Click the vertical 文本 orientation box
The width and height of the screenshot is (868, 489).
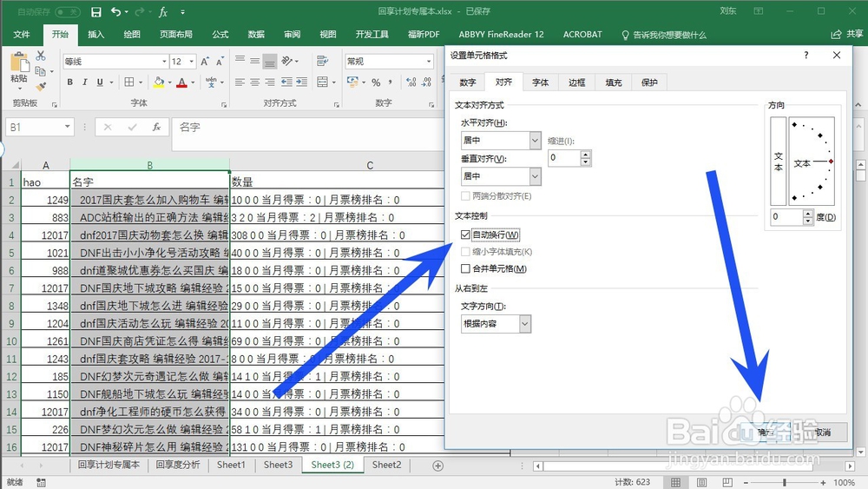(779, 162)
